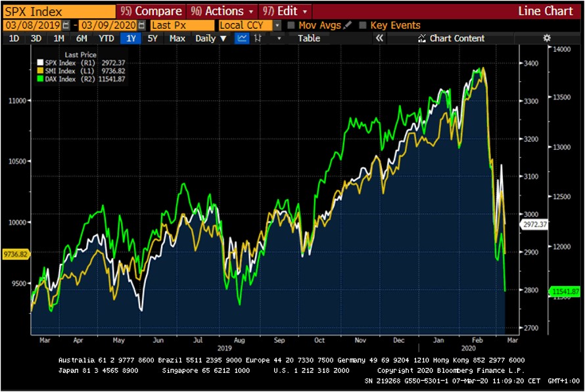585x392 pixels.
Task: Select the 1Y range tab
Action: (131, 38)
